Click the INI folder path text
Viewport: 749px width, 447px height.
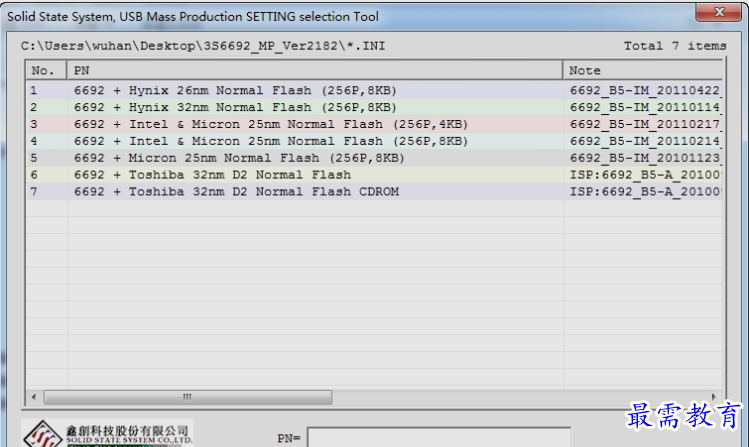[203, 46]
